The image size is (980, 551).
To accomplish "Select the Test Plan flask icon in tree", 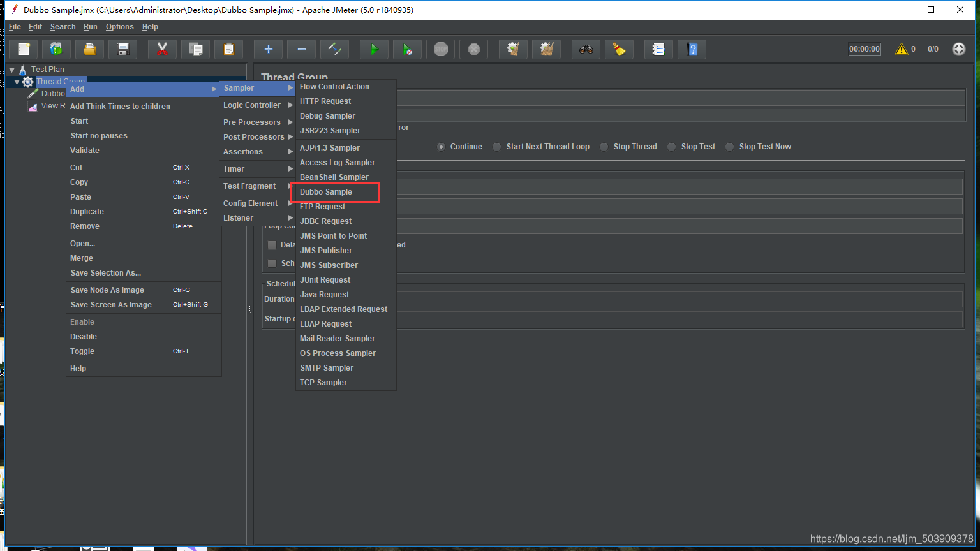I will point(23,70).
